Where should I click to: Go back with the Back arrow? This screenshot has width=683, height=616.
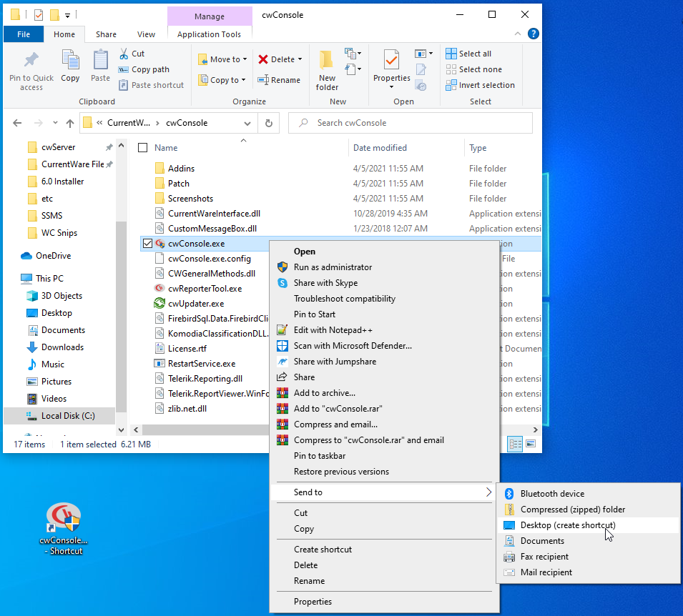click(17, 123)
